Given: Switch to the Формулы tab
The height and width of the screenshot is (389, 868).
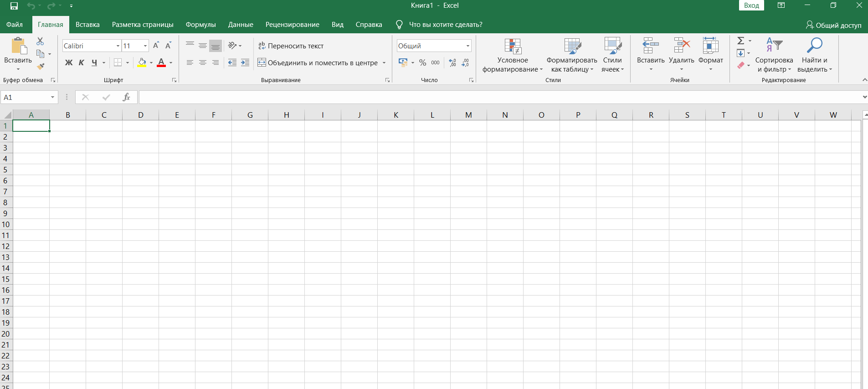Looking at the screenshot, I should pos(200,25).
